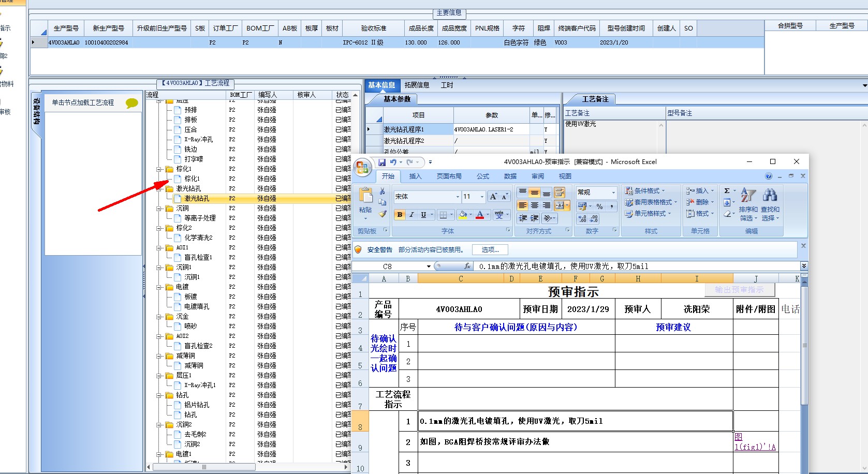
Task: Click 选项... button in security warning
Action: pos(490,250)
